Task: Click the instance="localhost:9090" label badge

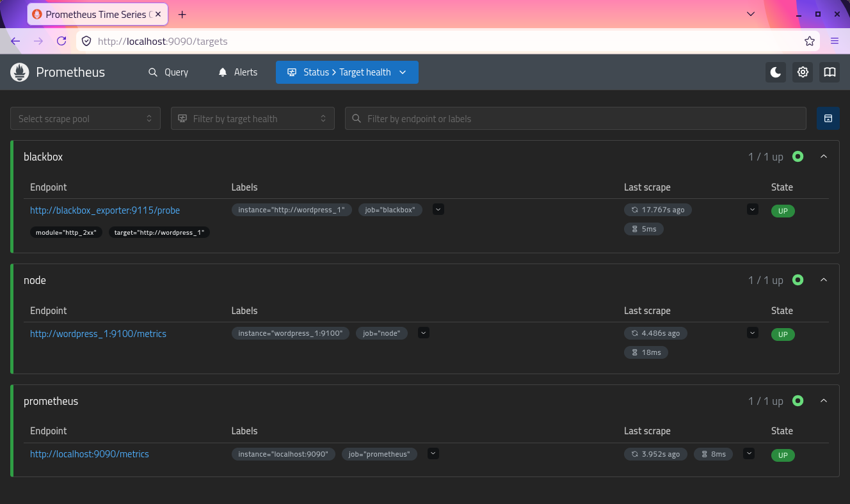Action: click(283, 454)
